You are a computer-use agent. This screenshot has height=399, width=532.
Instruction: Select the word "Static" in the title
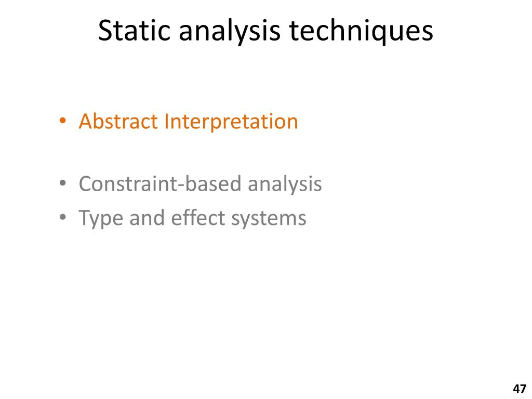pyautogui.click(x=134, y=31)
